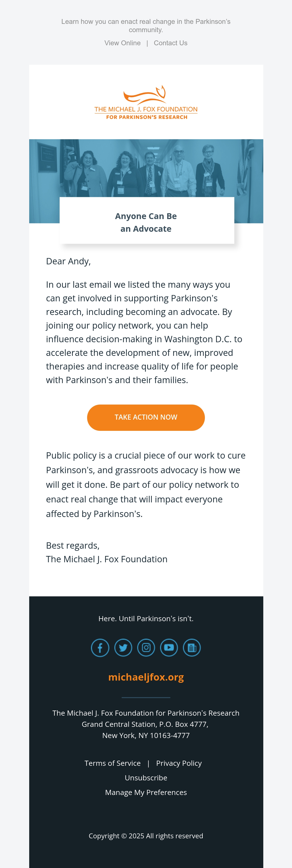Screen dimensions: 292x868
Task: Click the P.O. Box 4777 address line
Action: pyautogui.click(x=145, y=724)
